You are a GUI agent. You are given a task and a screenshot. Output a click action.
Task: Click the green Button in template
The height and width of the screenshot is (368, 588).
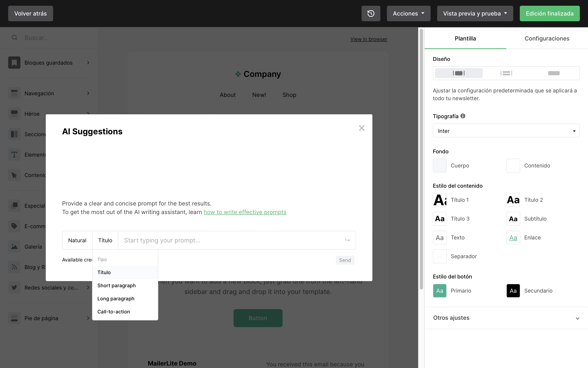258,318
